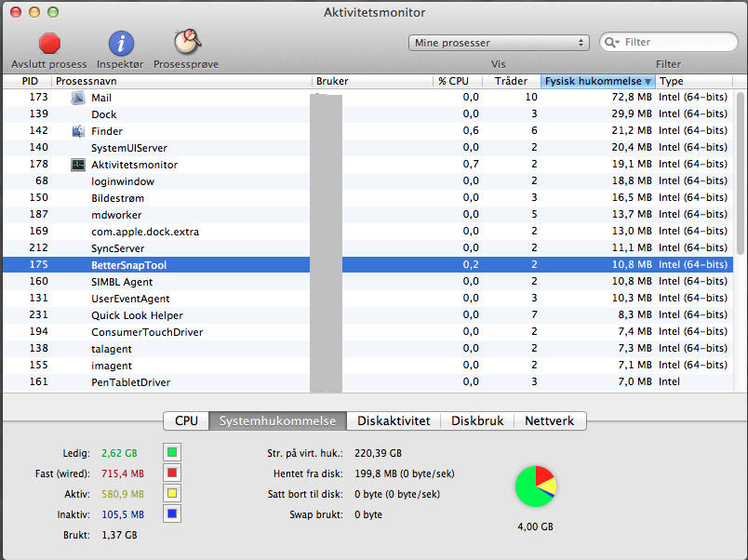The image size is (748, 560).
Task: Click the magnifier icon in Filter field
Action: click(x=611, y=43)
